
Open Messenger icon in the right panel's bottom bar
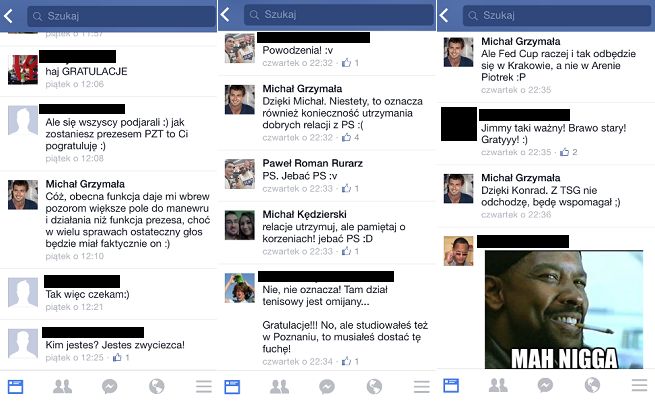(x=546, y=385)
